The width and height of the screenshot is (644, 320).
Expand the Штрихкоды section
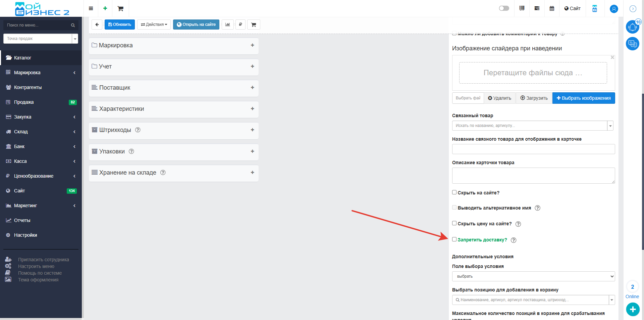[x=252, y=130]
